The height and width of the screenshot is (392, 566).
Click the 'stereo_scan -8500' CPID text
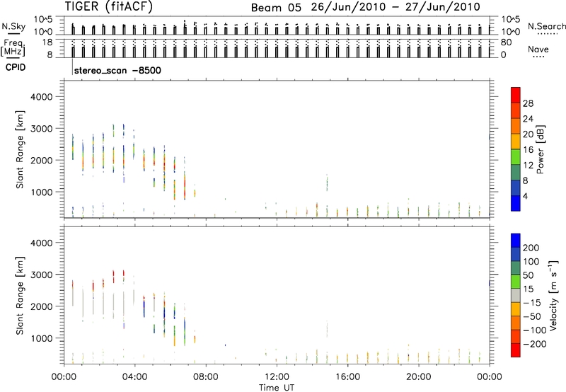coord(117,70)
